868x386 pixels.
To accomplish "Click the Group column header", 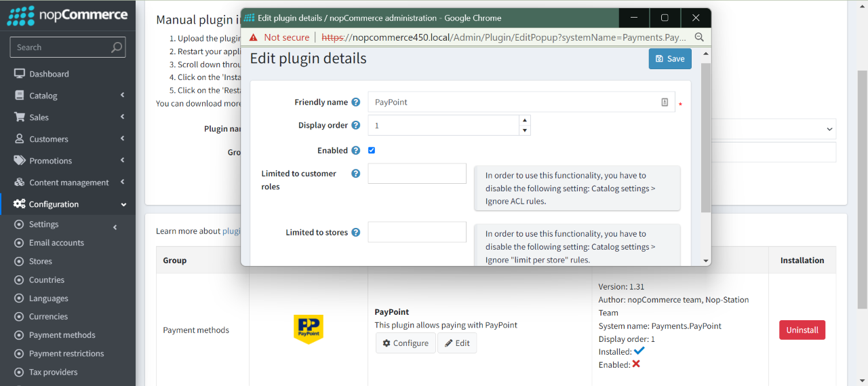I will (x=175, y=260).
